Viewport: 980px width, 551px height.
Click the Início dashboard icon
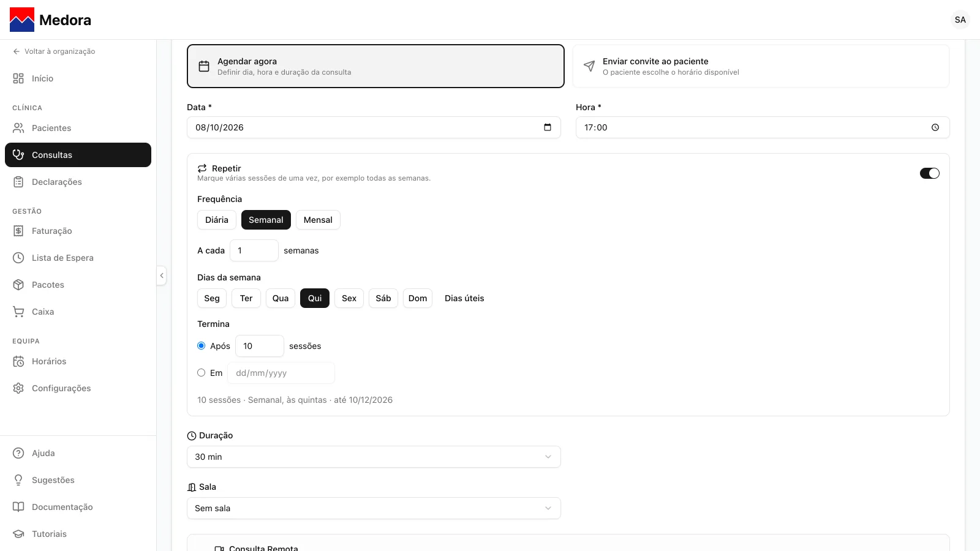click(18, 78)
